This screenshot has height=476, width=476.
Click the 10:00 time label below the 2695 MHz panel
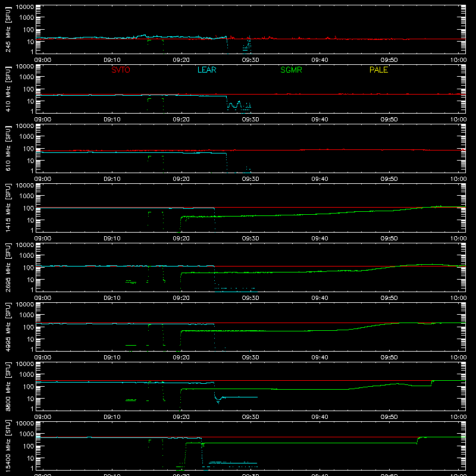(x=458, y=298)
